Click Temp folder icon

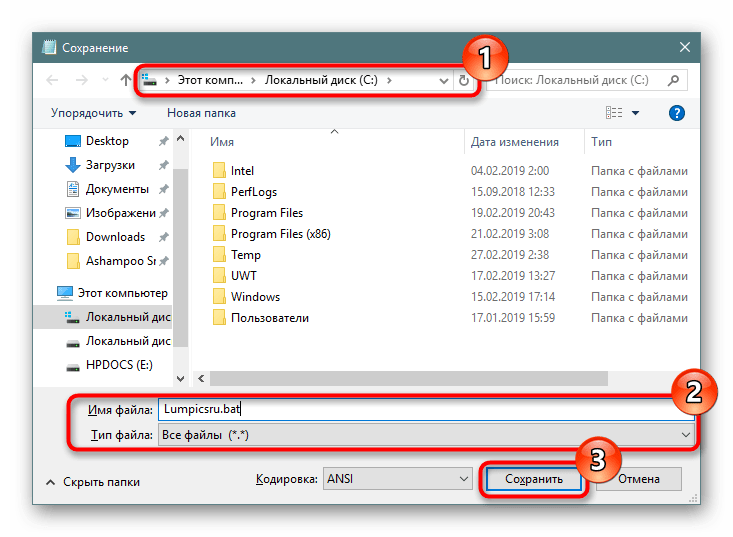tap(219, 255)
